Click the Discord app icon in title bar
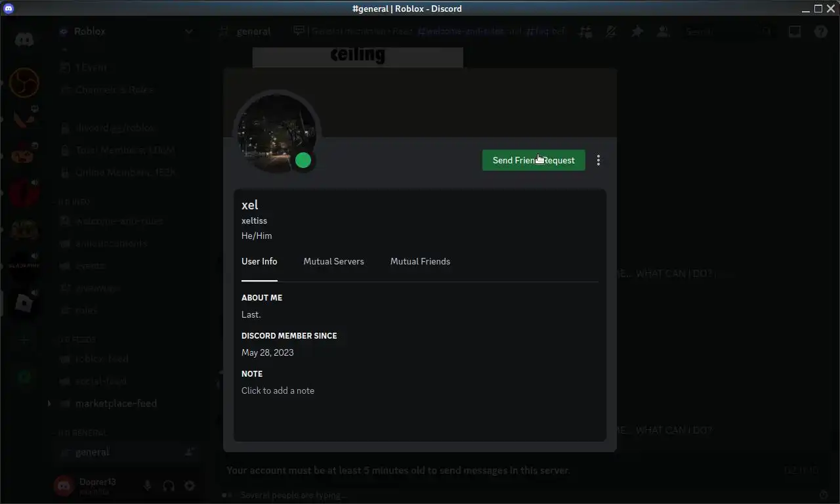The image size is (840, 504). 9,9
